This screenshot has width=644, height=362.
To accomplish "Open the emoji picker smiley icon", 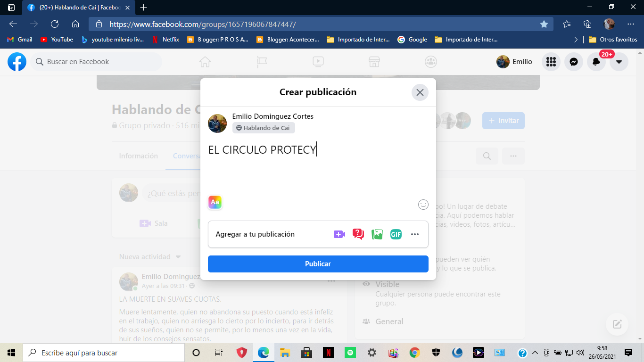I will pyautogui.click(x=423, y=205).
